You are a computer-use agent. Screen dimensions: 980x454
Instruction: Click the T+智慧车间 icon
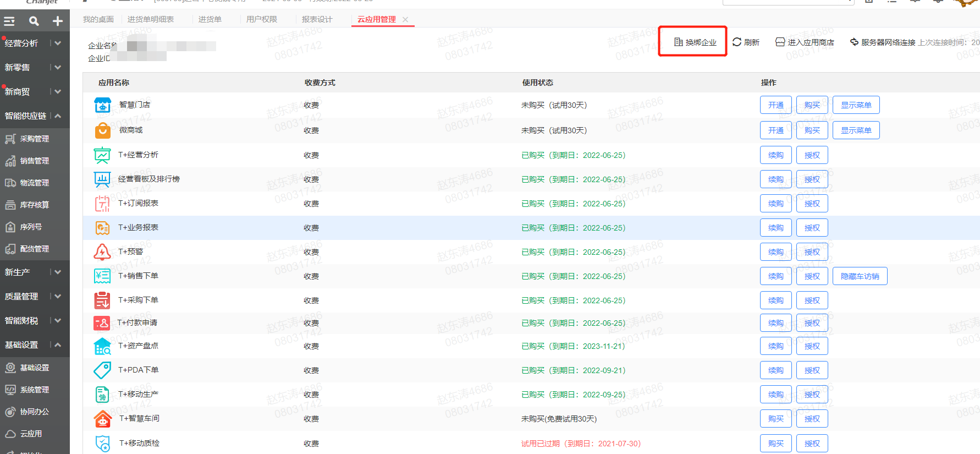pyautogui.click(x=102, y=419)
